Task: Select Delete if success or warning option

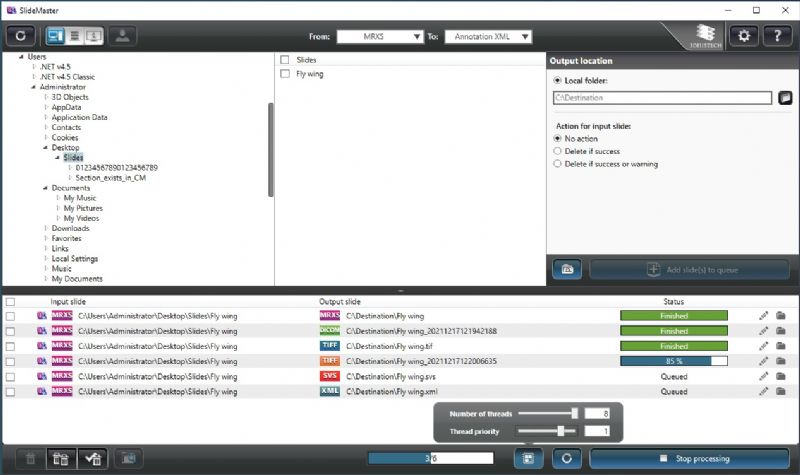Action: click(557, 164)
